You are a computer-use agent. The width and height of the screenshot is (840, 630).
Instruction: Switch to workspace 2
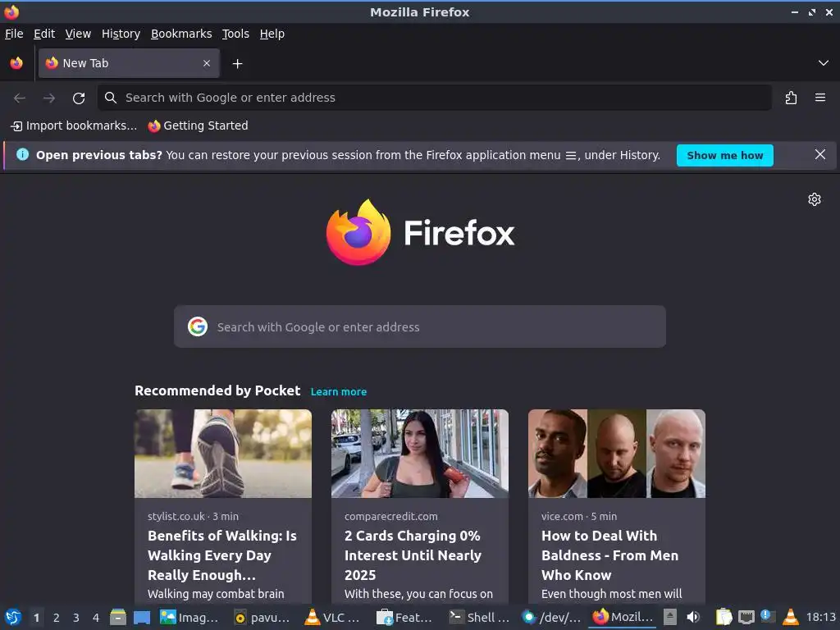coord(57,618)
